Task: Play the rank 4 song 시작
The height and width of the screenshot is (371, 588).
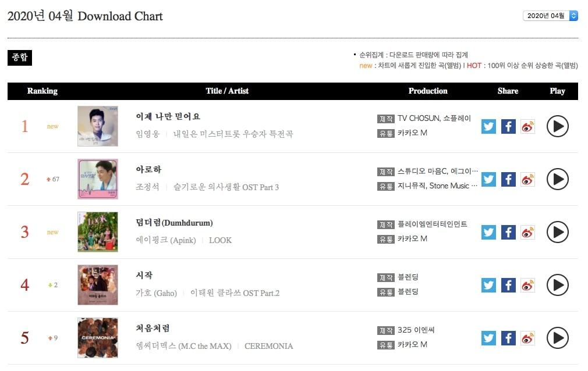Action: point(557,285)
